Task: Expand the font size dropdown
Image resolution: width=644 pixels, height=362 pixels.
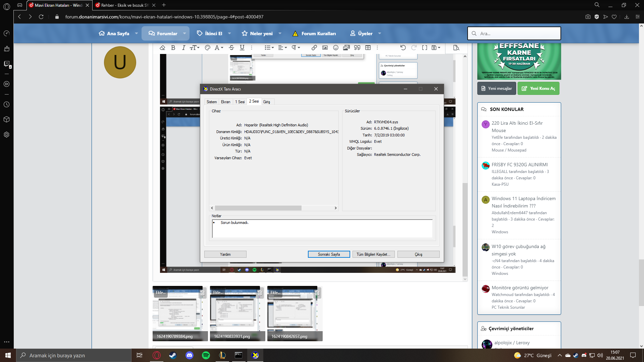Action: pyautogui.click(x=195, y=48)
